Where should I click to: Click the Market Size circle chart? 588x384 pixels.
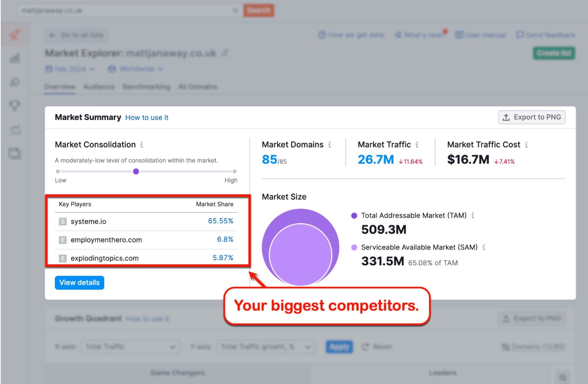coord(300,247)
